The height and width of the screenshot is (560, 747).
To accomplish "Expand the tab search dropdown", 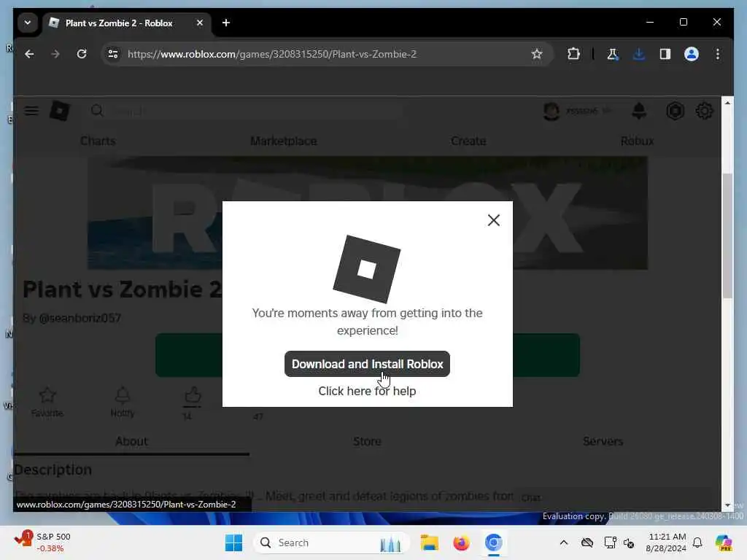I will tap(28, 23).
